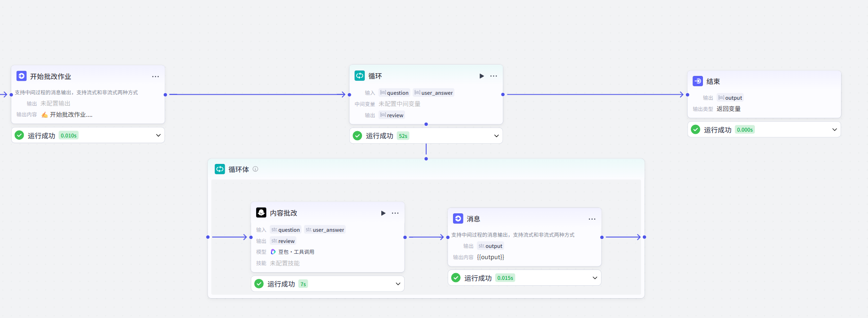Click the 开始批改作业 node icon
This screenshot has height=318, width=868.
[x=22, y=76]
